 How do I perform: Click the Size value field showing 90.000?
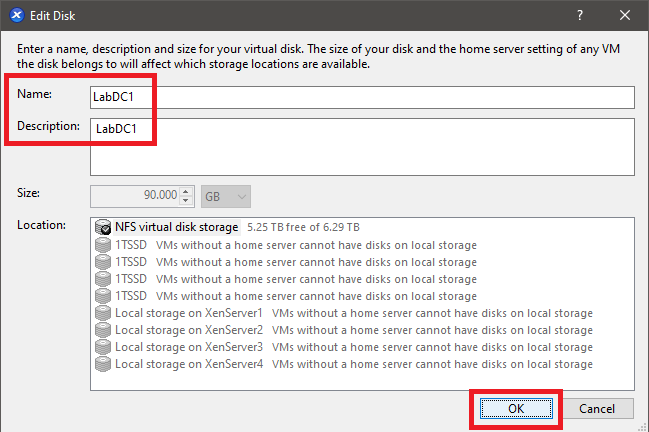(x=136, y=194)
